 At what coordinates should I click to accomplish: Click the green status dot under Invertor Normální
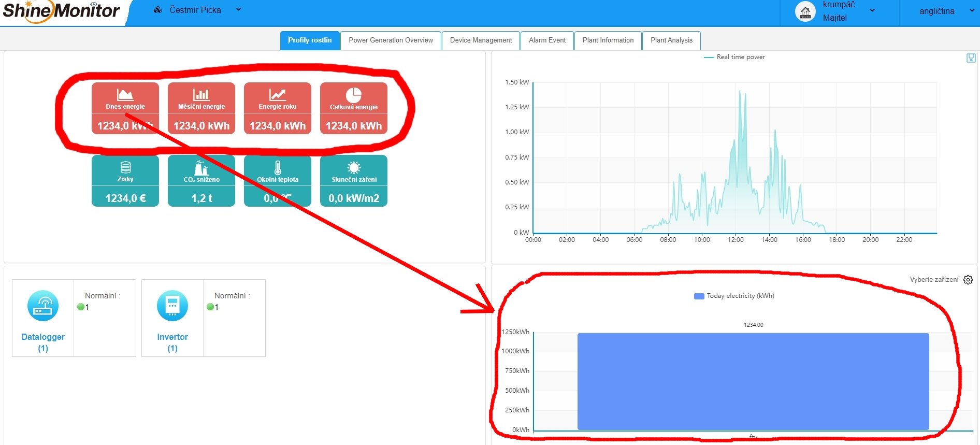(210, 307)
